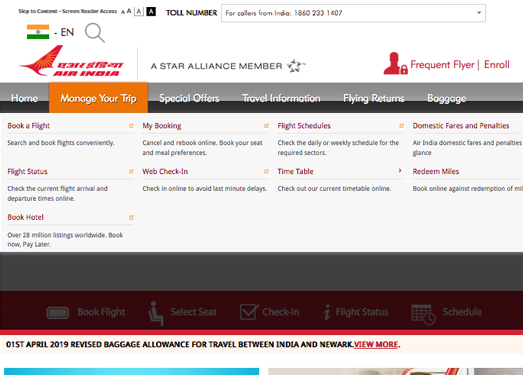Click the Toll Number dropdown arrow
This screenshot has width=523, height=375.
pyautogui.click(x=479, y=13)
